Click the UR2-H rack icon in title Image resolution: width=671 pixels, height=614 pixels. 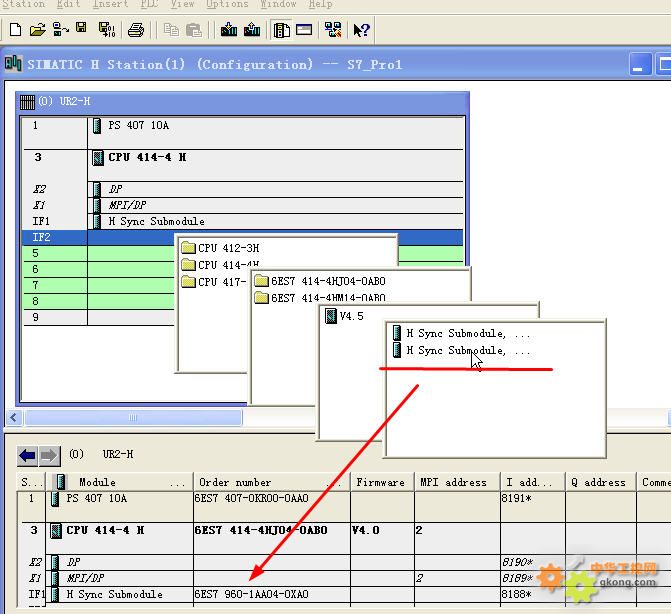(27, 102)
